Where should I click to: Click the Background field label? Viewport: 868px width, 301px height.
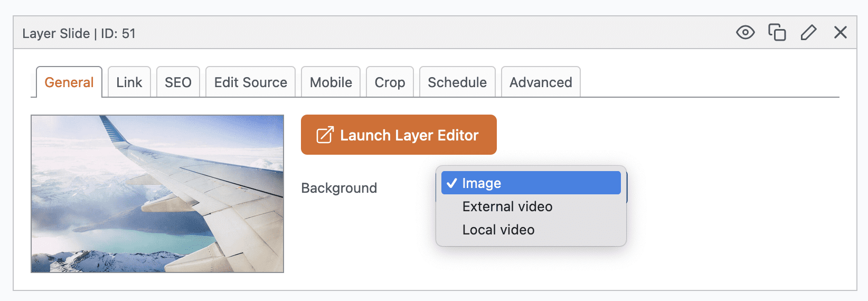(x=339, y=188)
